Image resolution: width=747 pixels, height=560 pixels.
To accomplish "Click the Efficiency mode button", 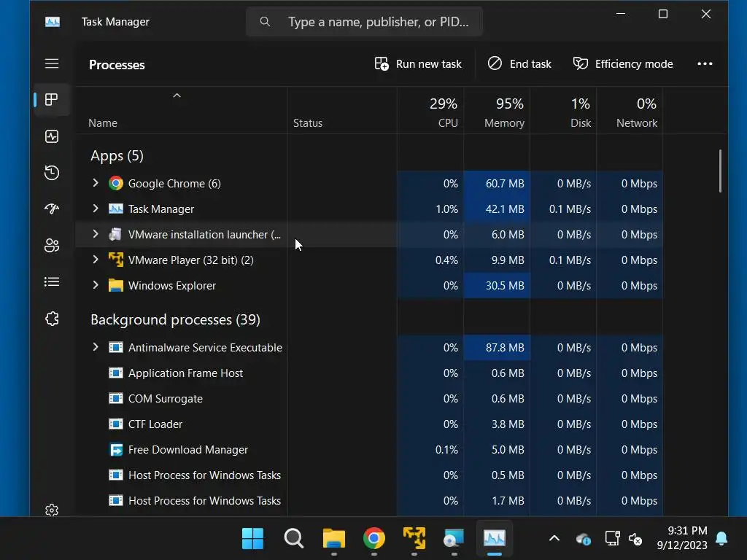I will tap(623, 64).
